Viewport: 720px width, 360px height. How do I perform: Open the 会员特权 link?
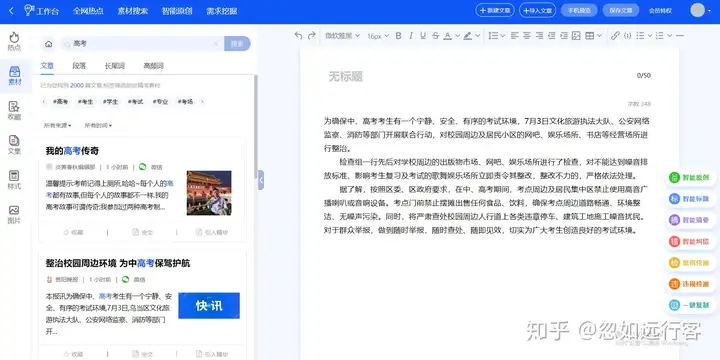[x=660, y=10]
